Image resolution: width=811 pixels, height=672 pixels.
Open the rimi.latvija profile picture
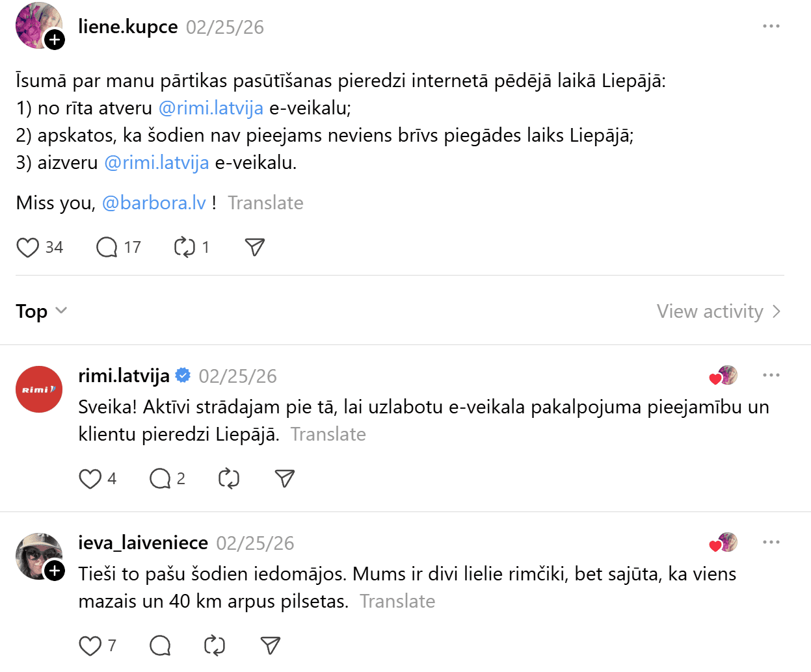pos(39,389)
